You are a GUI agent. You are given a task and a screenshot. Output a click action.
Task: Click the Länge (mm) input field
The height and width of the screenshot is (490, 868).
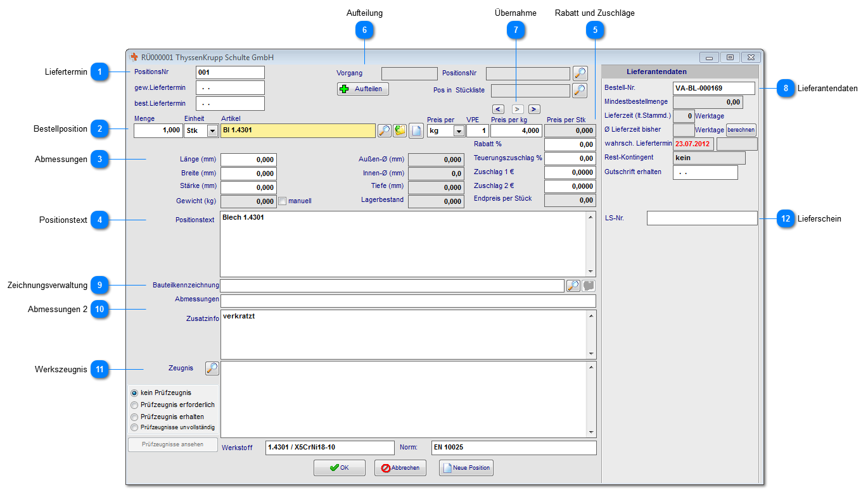click(x=248, y=160)
